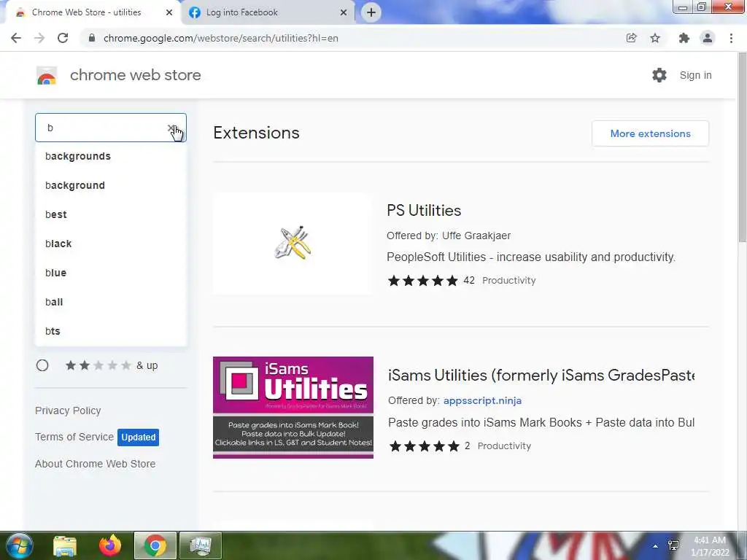The height and width of the screenshot is (560, 747).
Task: Bookmark this page with the star
Action: tap(655, 38)
